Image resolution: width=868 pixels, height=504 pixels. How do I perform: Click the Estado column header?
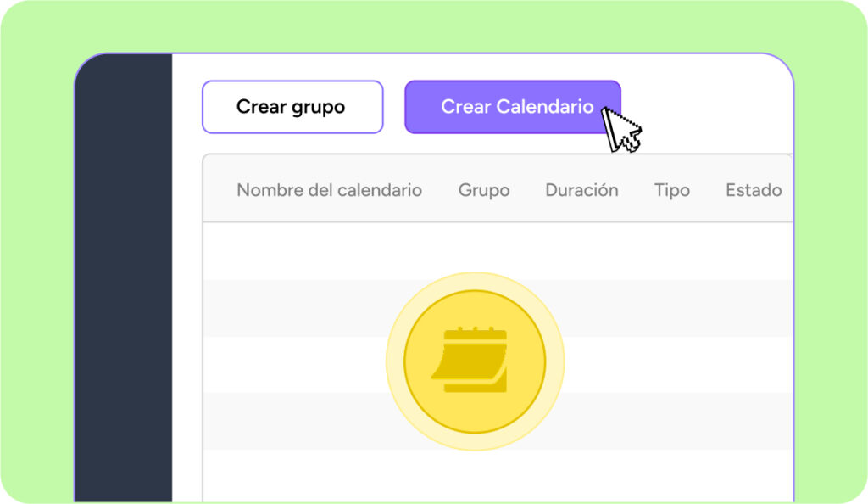[753, 190]
